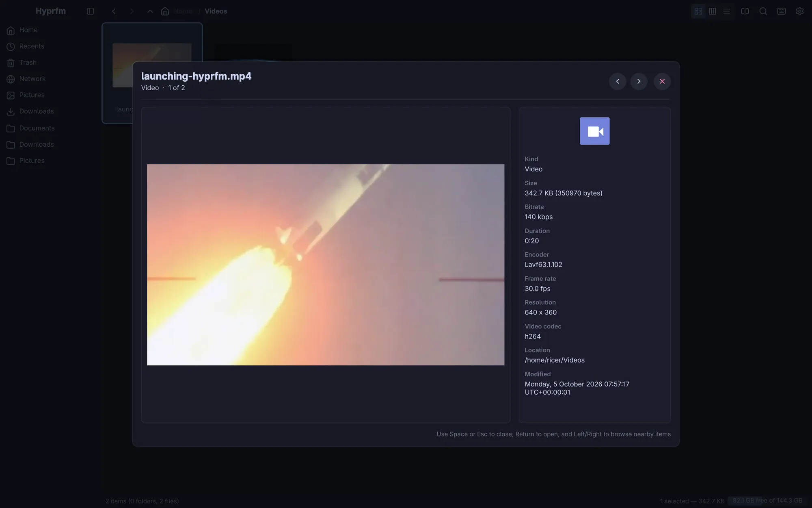
Task: Click the 342.7 KB (350970 bytes) size value
Action: click(x=563, y=193)
